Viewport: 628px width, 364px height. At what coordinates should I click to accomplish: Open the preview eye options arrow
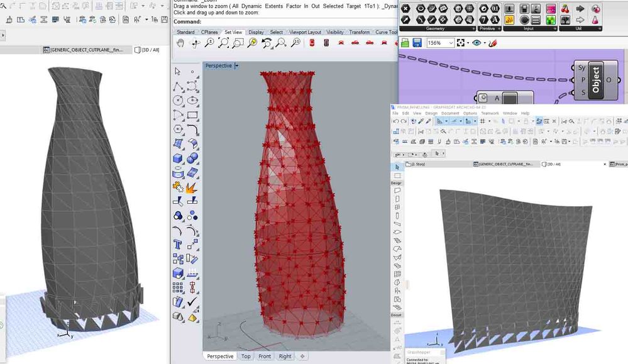pyautogui.click(x=485, y=43)
